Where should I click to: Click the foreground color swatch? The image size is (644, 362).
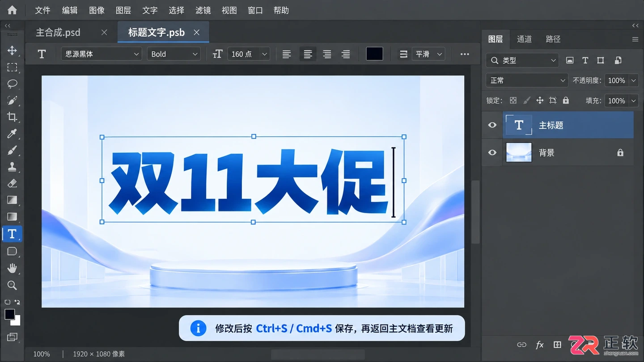coord(9,314)
